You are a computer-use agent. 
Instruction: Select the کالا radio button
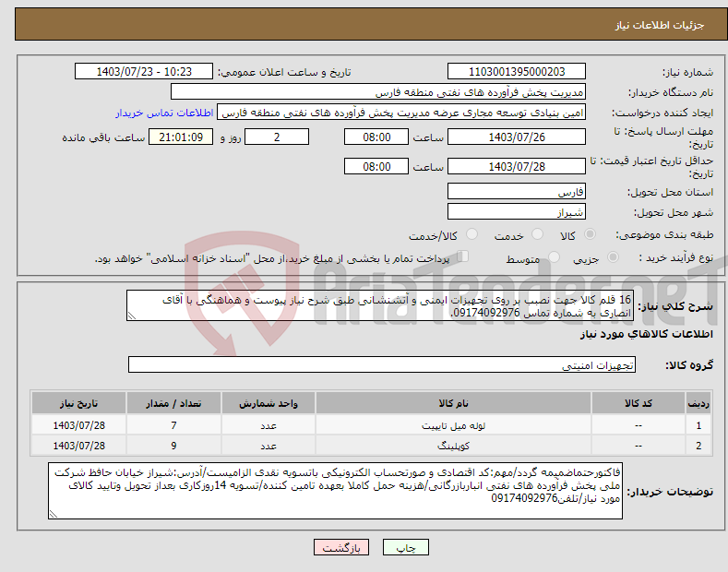[x=590, y=234]
